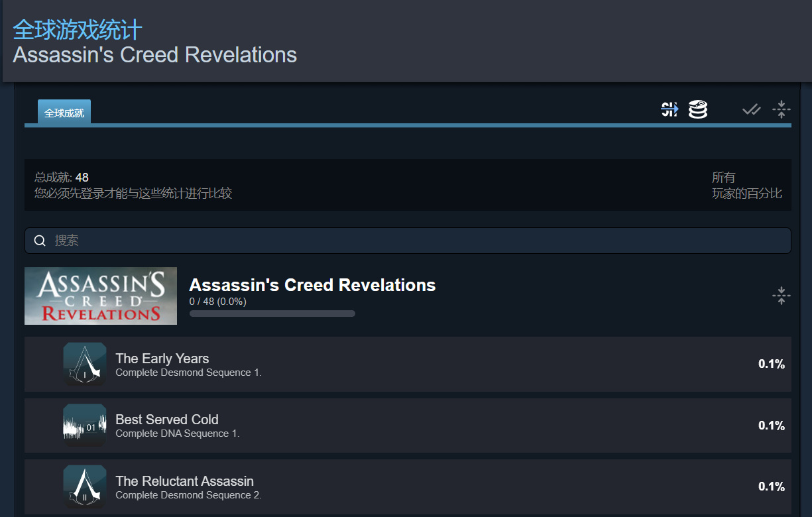This screenshot has width=812, height=517.
Task: Select The Early Years achievement title
Action: click(x=162, y=359)
